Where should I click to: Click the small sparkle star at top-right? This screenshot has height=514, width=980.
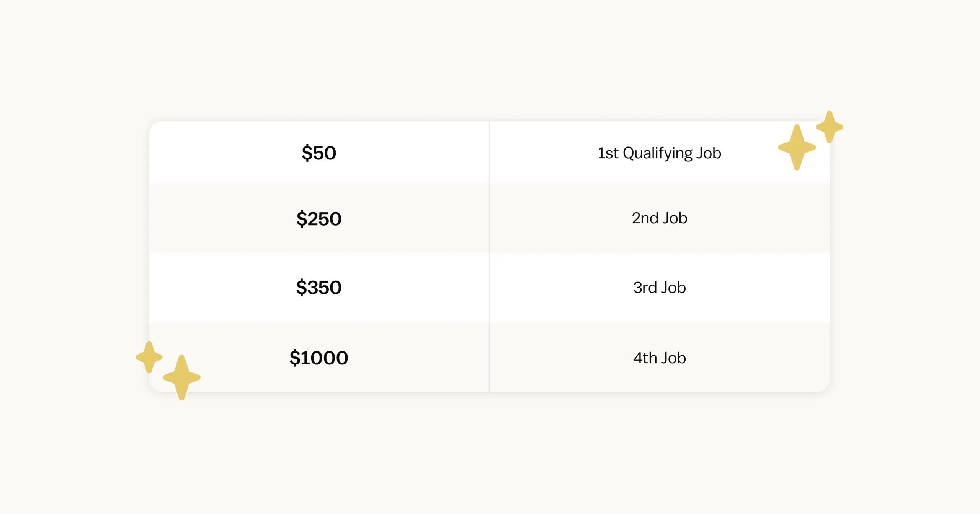point(830,127)
